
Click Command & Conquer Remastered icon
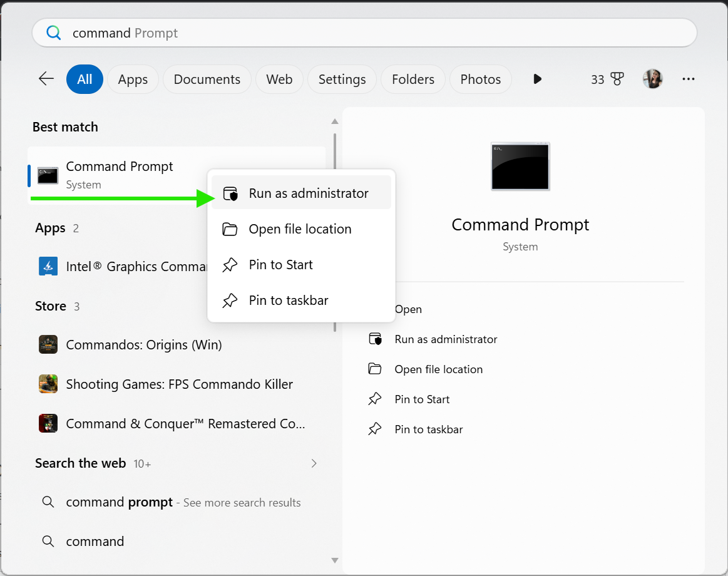point(48,423)
